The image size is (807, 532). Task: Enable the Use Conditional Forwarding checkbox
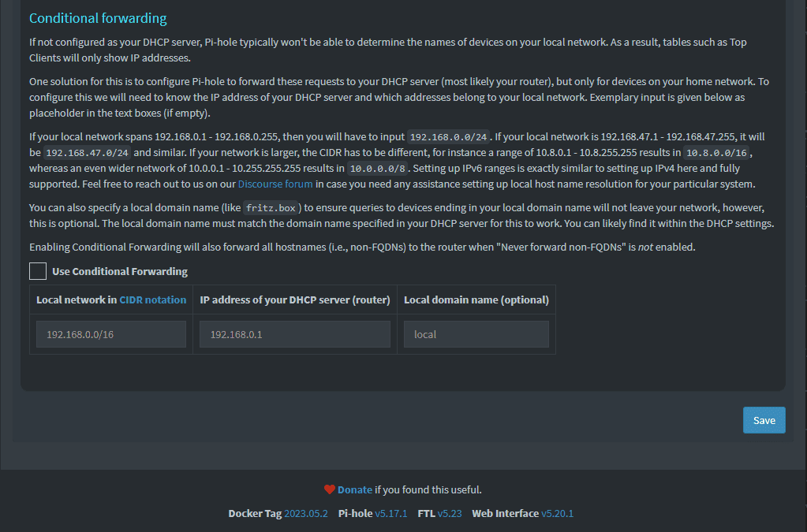click(38, 271)
